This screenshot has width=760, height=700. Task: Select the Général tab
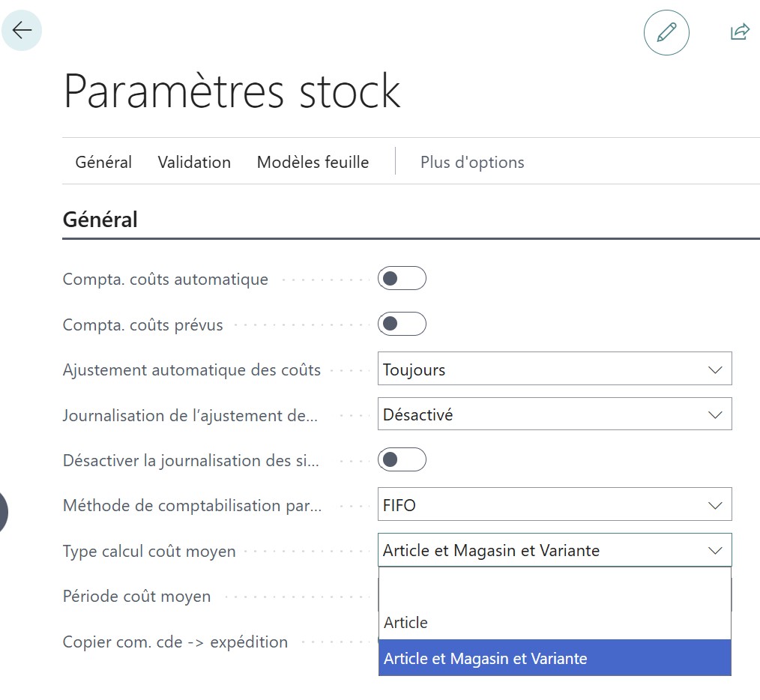click(x=103, y=162)
